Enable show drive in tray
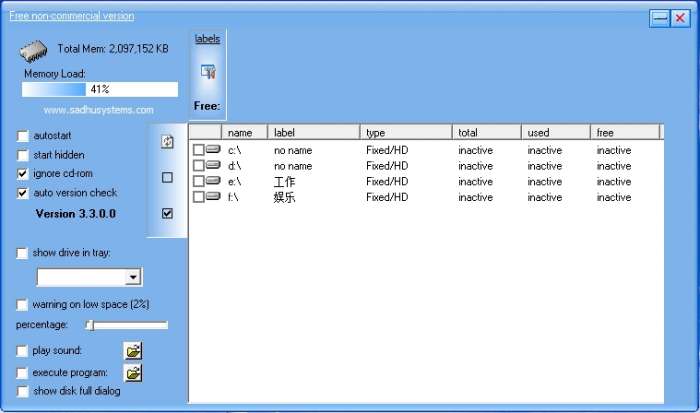This screenshot has height=413, width=700. pyautogui.click(x=22, y=253)
